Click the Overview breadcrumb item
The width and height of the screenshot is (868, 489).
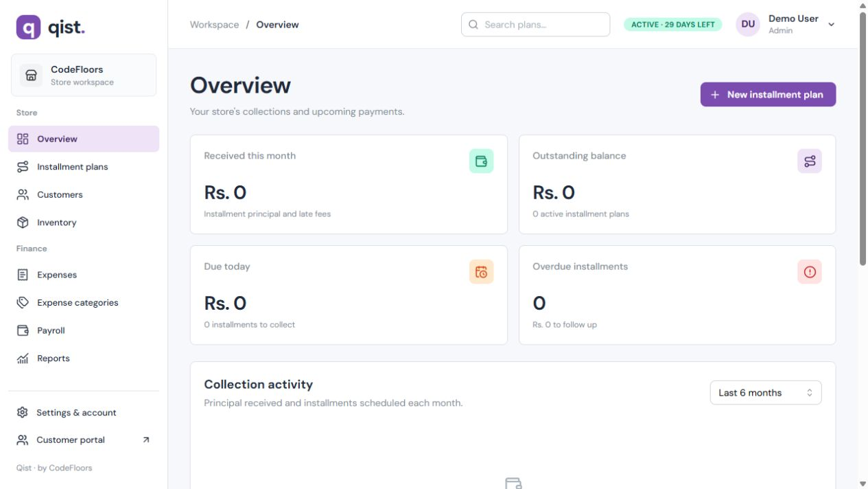coord(277,25)
